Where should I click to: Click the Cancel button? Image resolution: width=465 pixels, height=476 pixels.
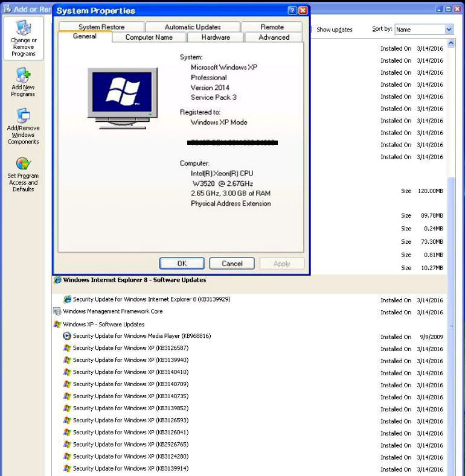click(x=232, y=264)
